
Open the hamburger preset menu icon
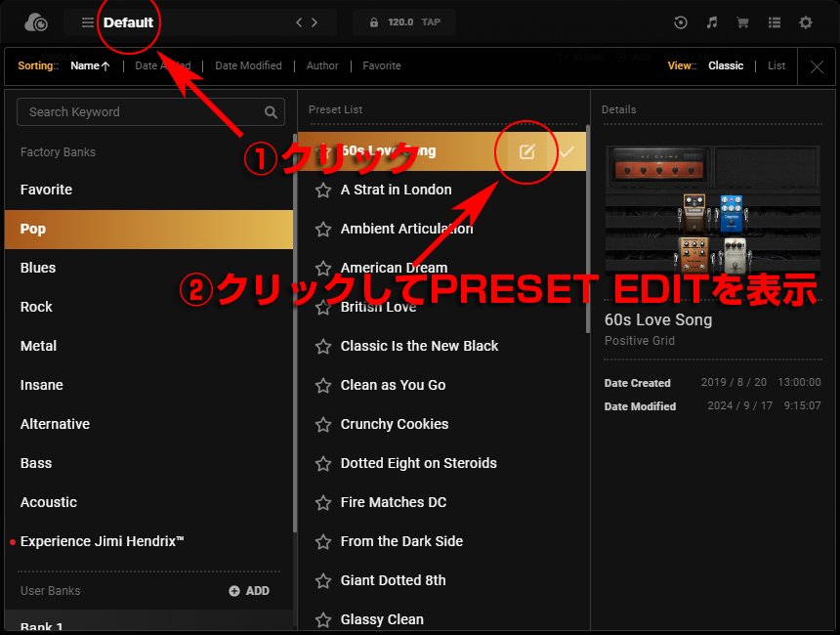tap(87, 22)
